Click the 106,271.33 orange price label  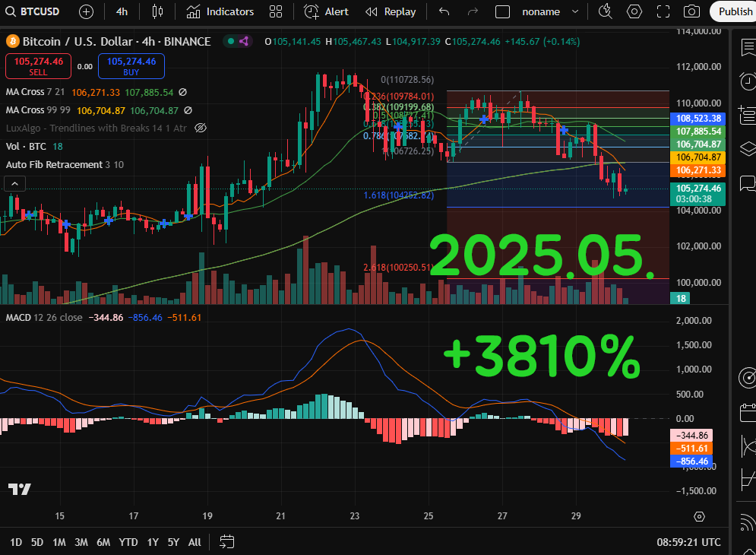[x=698, y=170]
